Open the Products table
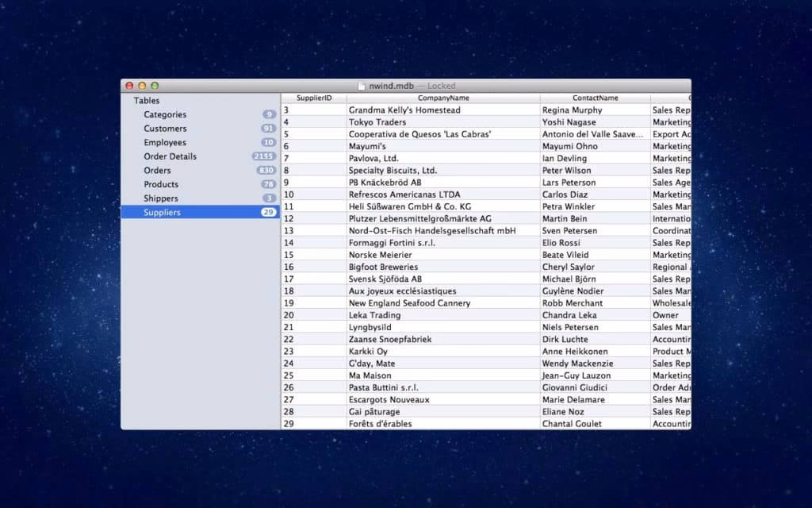This screenshot has height=508, width=812. point(161,184)
